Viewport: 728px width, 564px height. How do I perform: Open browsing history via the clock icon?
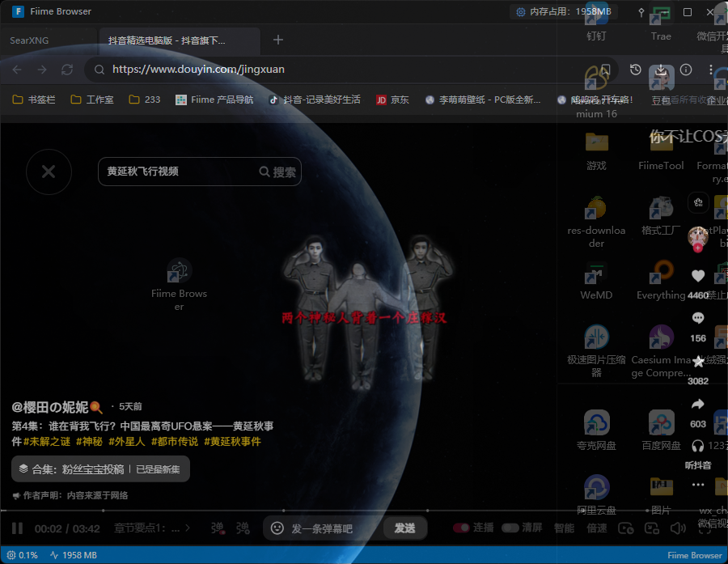(635, 70)
